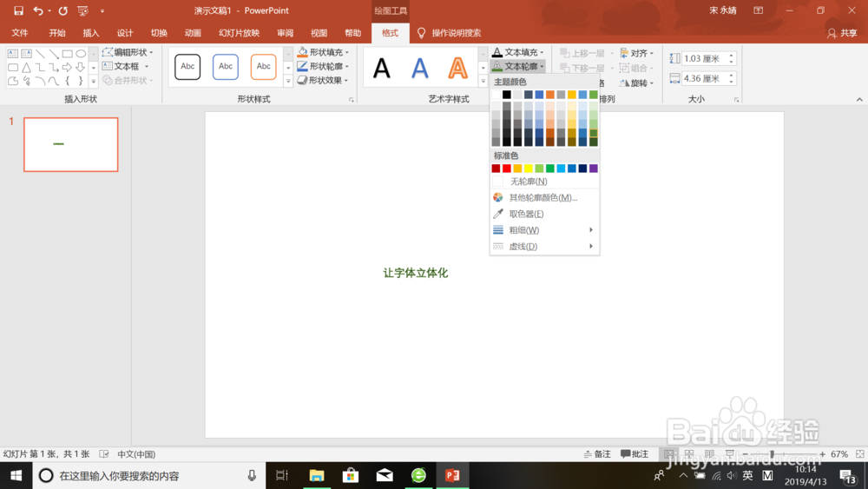Open Microsoft Store from the taskbar
Screen dimensions: 868x489
point(351,475)
